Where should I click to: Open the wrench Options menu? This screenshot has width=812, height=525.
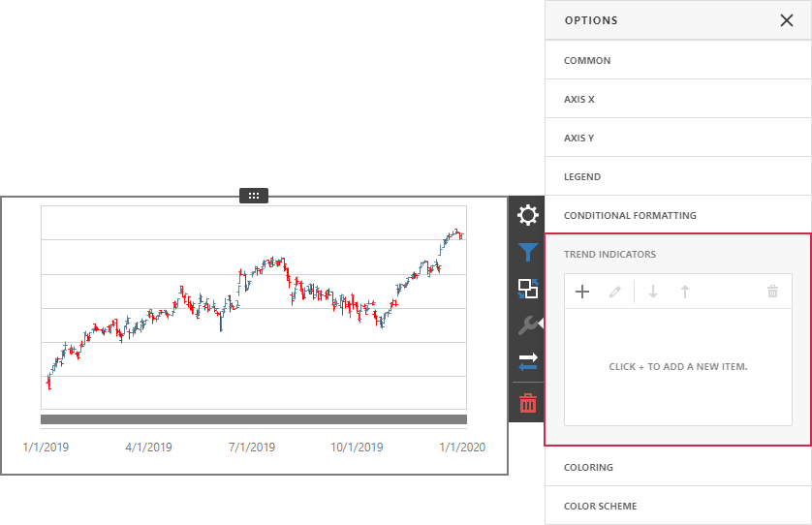[x=528, y=325]
